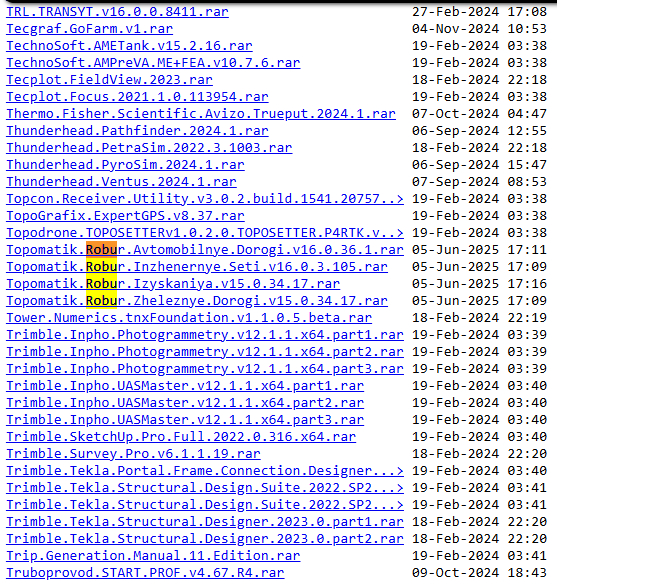Select timestamp 09-Oct-2024 18:43

pyautogui.click(x=479, y=573)
